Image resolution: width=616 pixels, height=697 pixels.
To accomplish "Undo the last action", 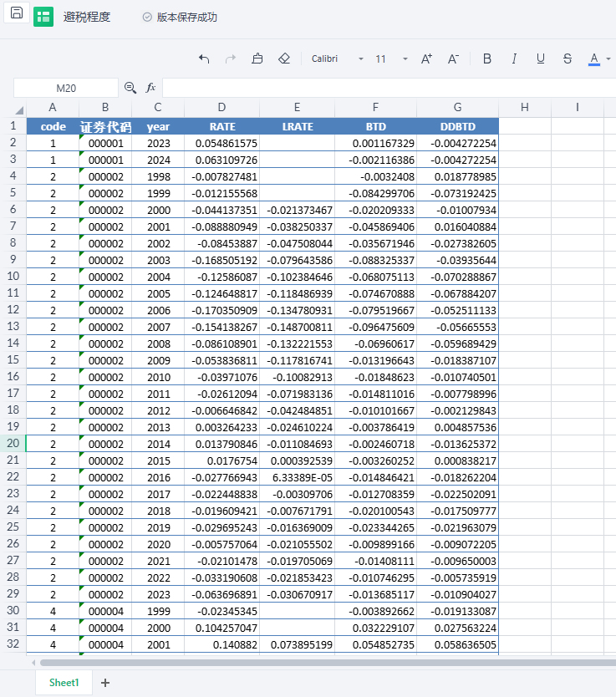I will pos(204,59).
